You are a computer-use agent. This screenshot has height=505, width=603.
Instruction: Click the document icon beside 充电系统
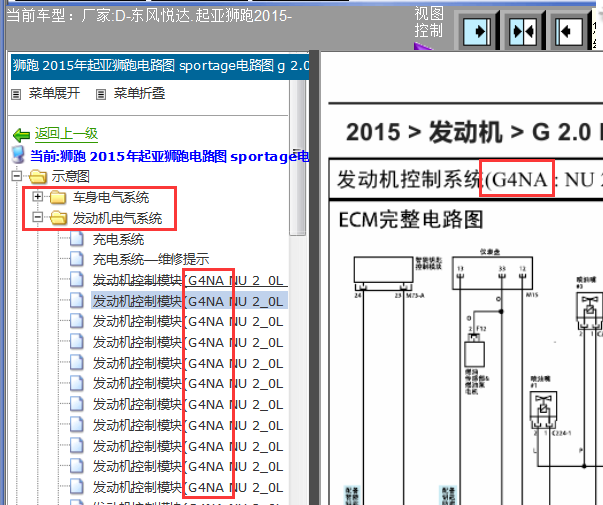pos(77,239)
